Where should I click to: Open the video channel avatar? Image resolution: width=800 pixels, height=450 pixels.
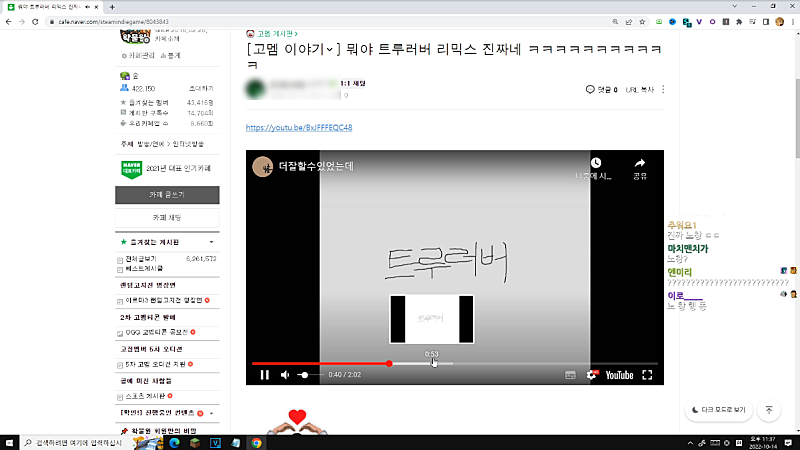pos(262,166)
